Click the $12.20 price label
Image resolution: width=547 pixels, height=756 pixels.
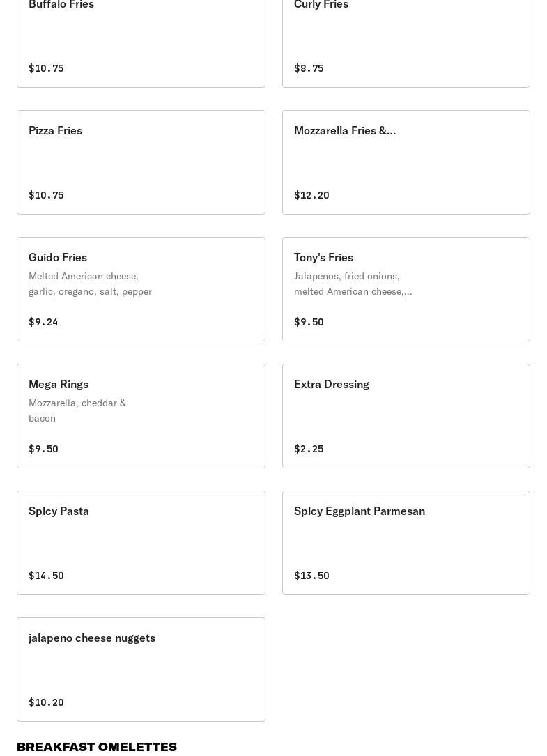pos(311,195)
